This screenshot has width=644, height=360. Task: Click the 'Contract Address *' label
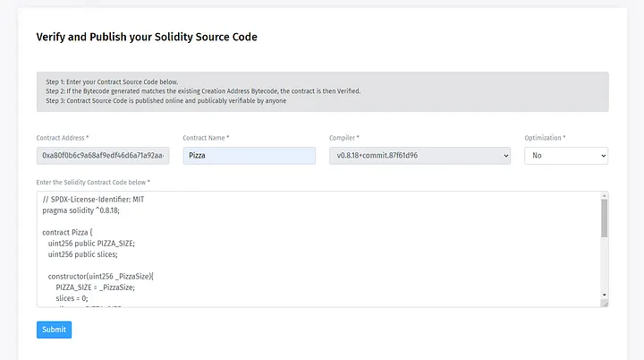(63, 138)
